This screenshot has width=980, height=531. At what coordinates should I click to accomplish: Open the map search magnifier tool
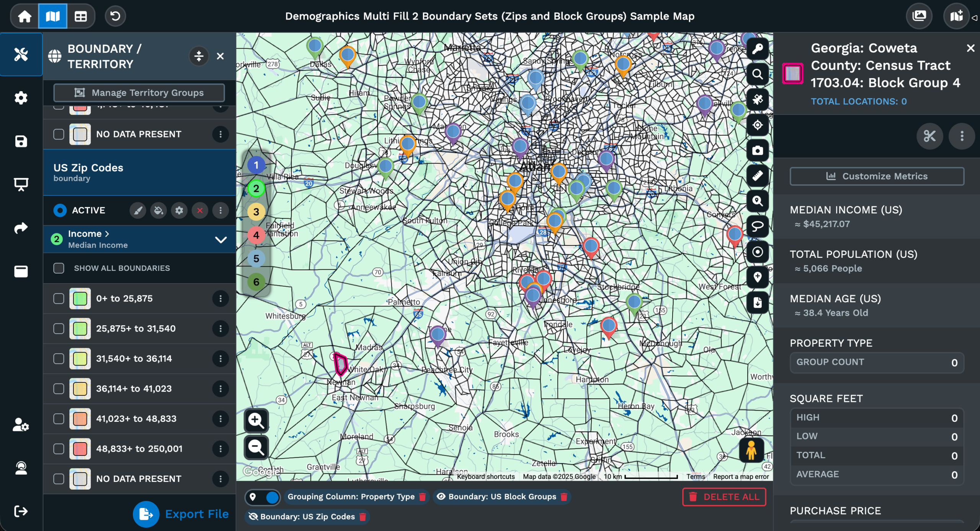click(x=757, y=74)
